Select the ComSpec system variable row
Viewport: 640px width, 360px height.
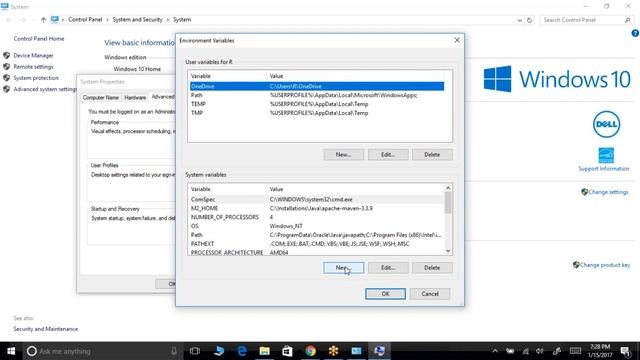coord(317,200)
